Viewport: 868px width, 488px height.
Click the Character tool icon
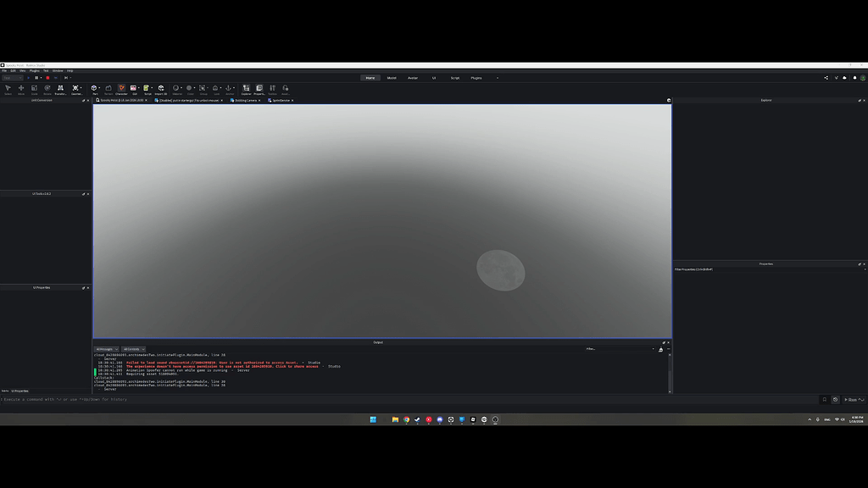point(121,89)
